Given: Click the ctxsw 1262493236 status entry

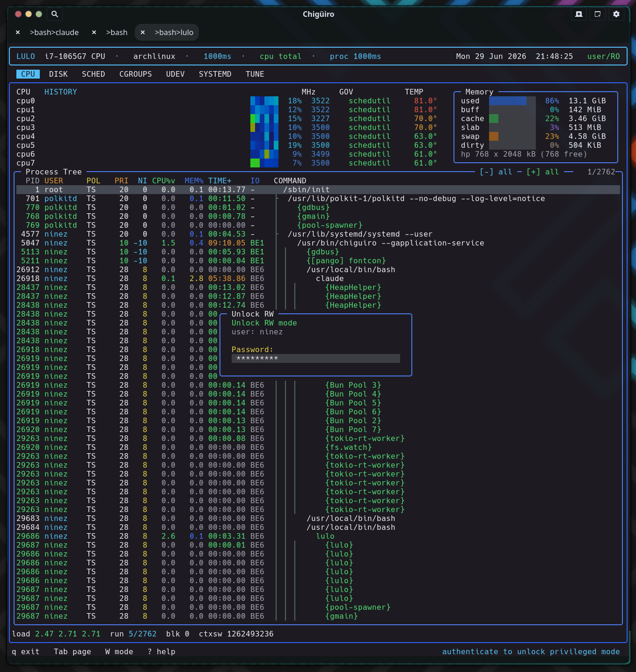Looking at the screenshot, I should tap(236, 634).
